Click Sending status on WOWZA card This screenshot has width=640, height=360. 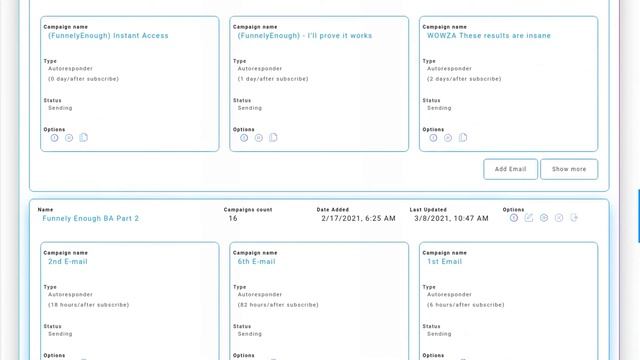(439, 108)
